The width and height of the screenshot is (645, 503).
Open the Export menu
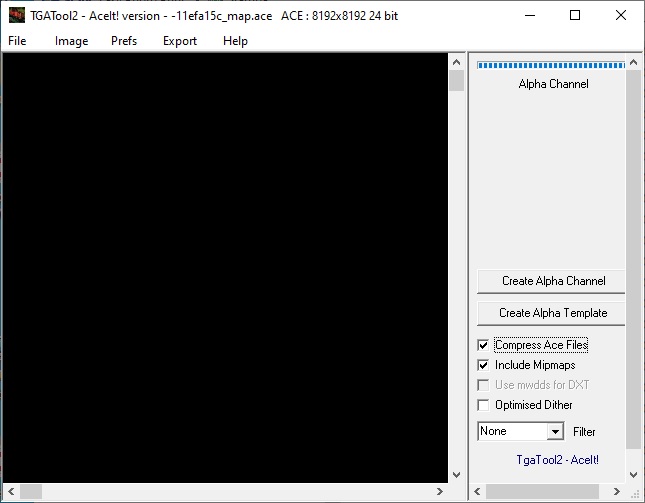coord(180,41)
